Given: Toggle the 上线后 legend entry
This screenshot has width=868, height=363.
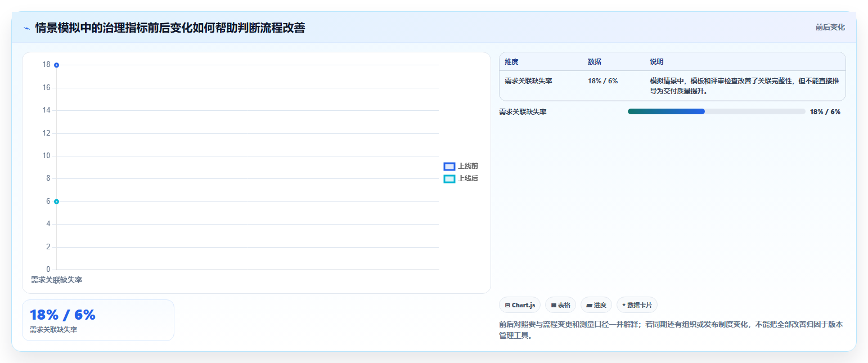Looking at the screenshot, I should 461,178.
